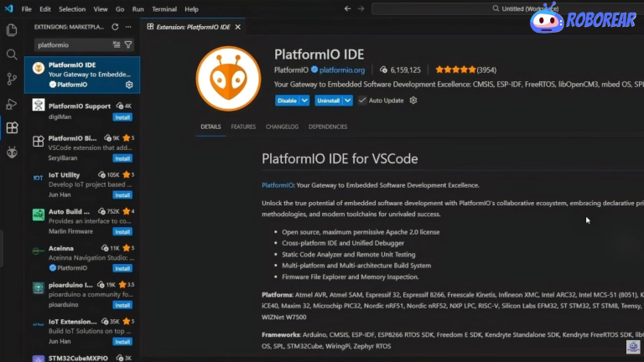
Task: Open extension settings gear beside Auto Update
Action: click(x=413, y=101)
